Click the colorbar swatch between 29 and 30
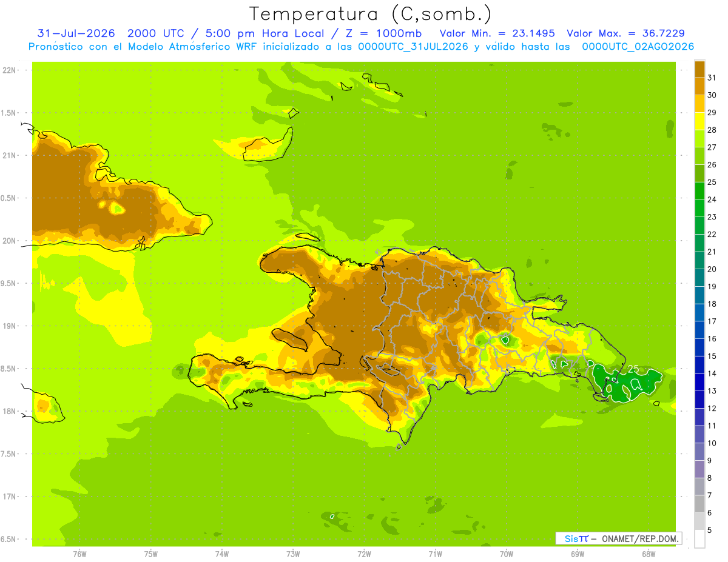 pyautogui.click(x=699, y=104)
